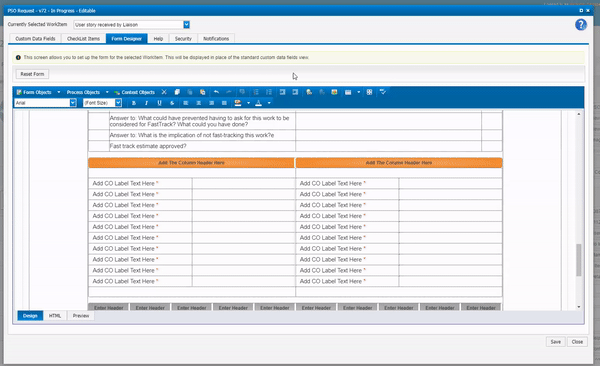Click the info text 'This screen allows you to set up'
The image size is (600, 366).
pos(166,57)
